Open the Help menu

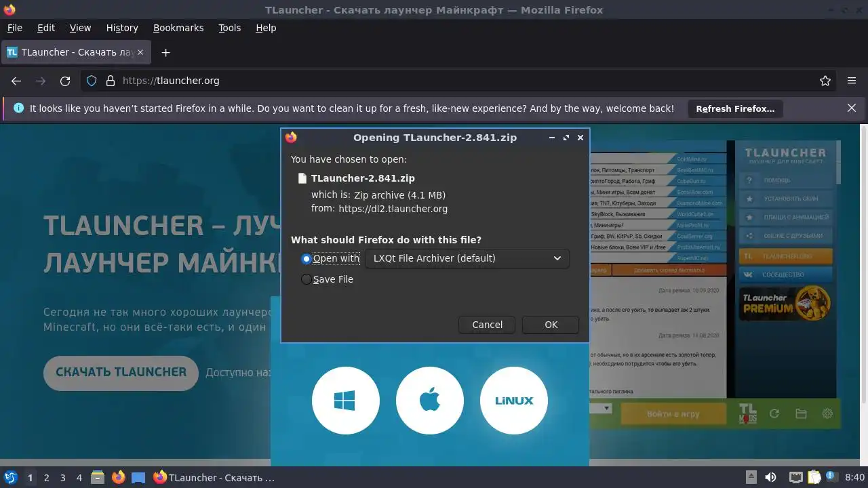point(266,28)
